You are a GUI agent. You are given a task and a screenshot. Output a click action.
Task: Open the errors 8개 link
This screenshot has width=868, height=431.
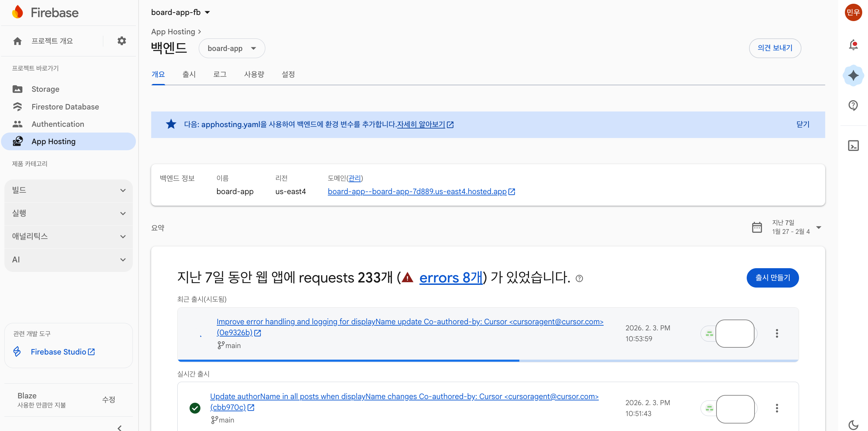(x=450, y=278)
